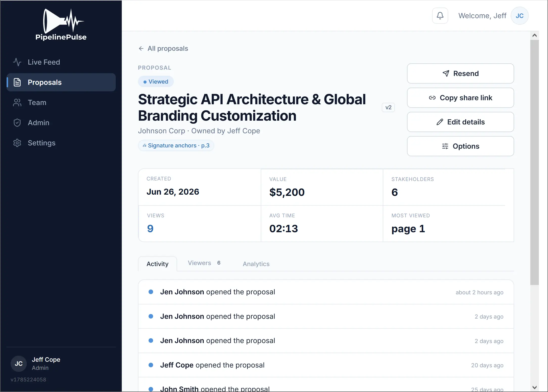Resend the proposal

[460, 73]
